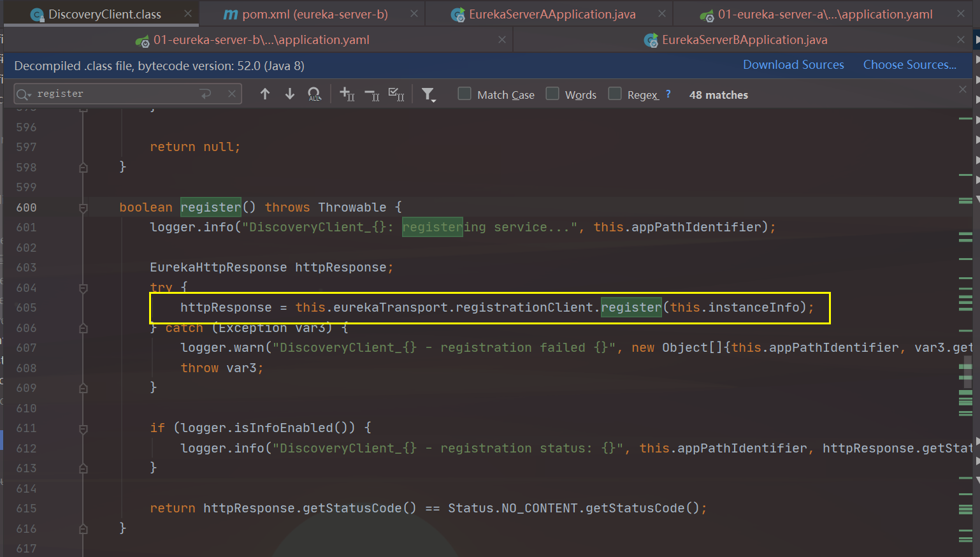Click 'throw var3;' statement
Screen dimensions: 980x557
coord(222,368)
